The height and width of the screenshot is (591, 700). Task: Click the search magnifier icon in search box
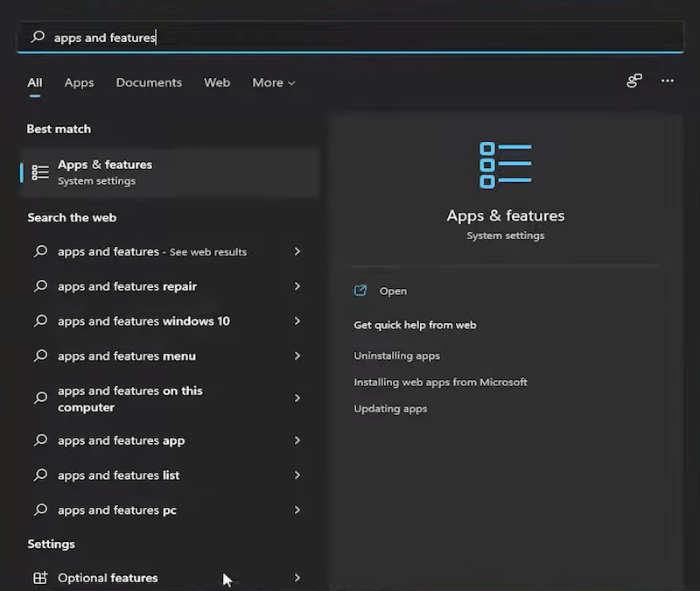pyautogui.click(x=38, y=37)
